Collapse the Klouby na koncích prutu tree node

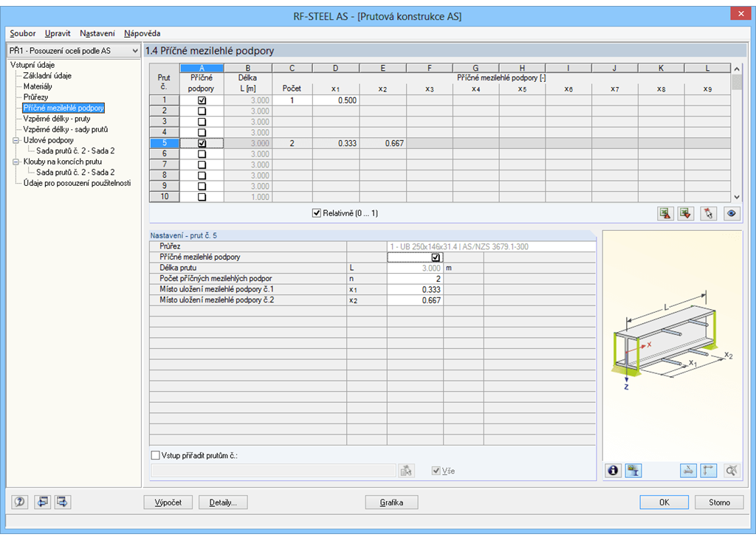(16, 162)
